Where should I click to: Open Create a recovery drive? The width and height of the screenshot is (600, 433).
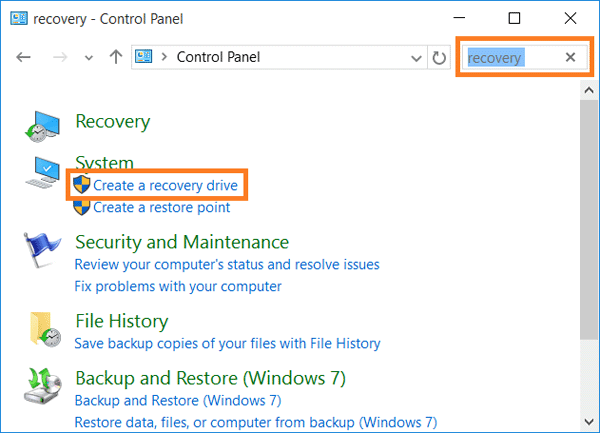[x=165, y=185]
